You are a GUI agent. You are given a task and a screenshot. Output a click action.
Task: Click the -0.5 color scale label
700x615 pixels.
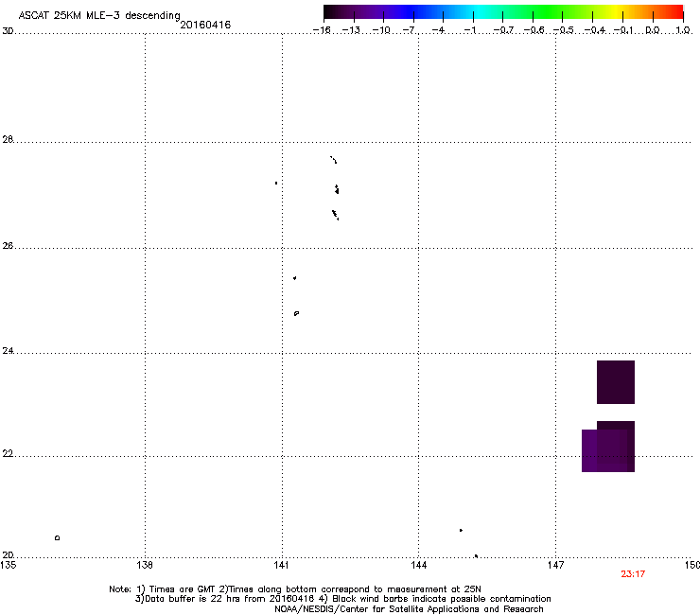[x=564, y=30]
